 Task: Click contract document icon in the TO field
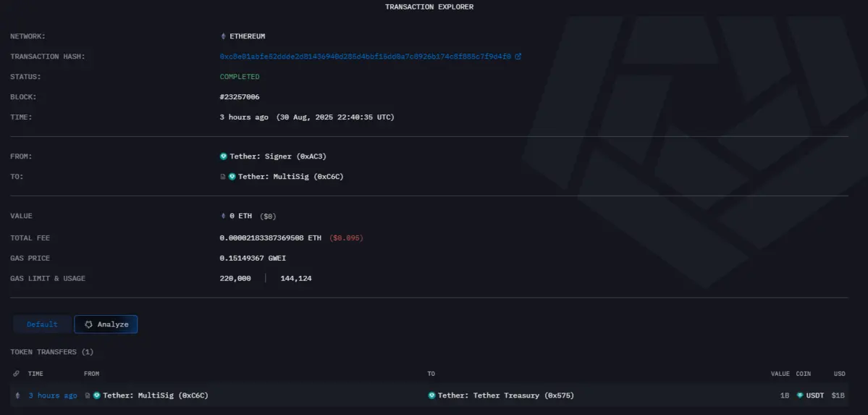[223, 177]
